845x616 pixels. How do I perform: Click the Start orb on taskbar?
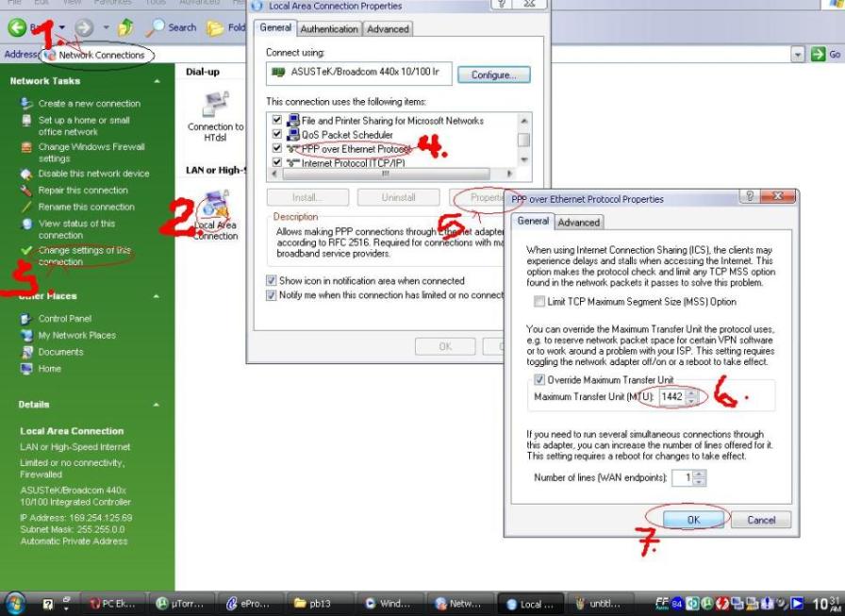[16, 603]
